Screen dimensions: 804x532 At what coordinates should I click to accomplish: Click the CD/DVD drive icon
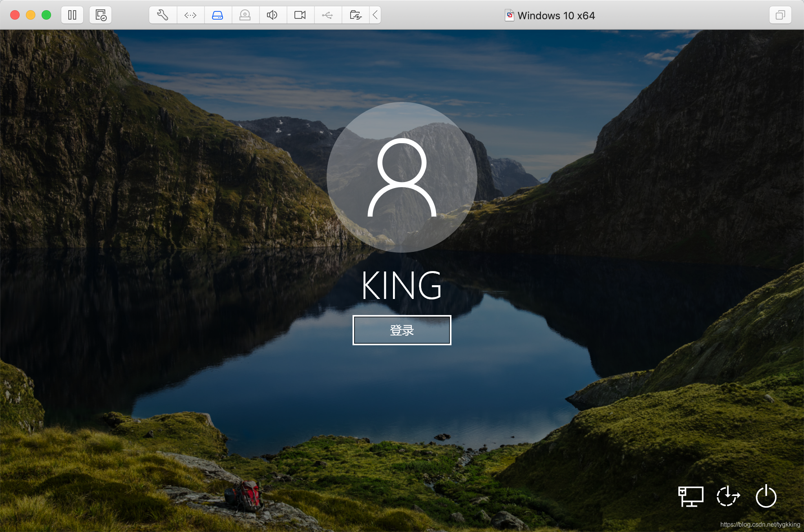pyautogui.click(x=245, y=15)
